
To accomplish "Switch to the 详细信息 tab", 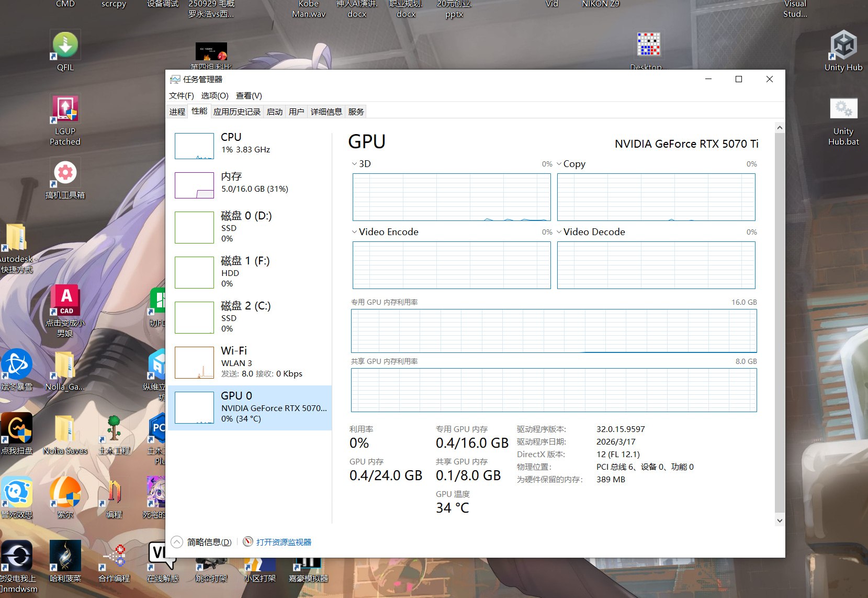I will 326,112.
